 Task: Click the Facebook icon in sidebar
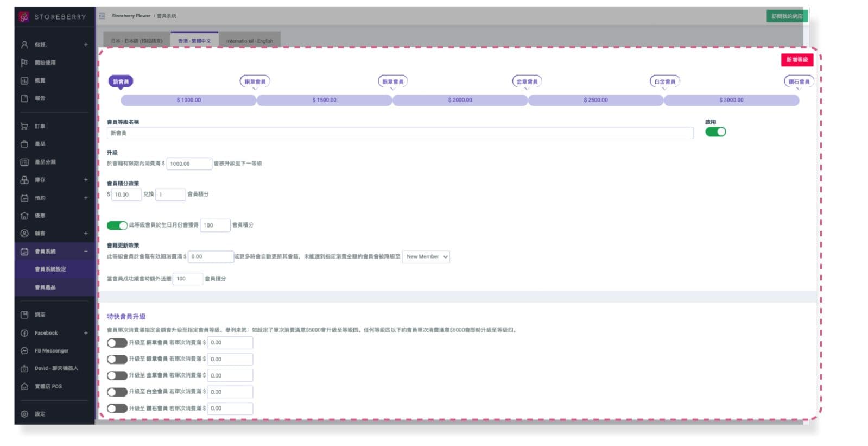click(24, 333)
